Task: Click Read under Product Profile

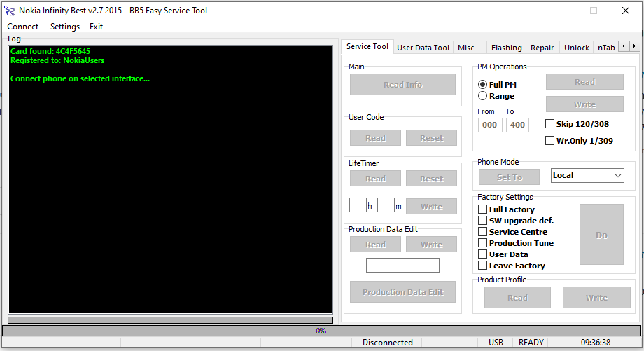Action: coord(517,298)
